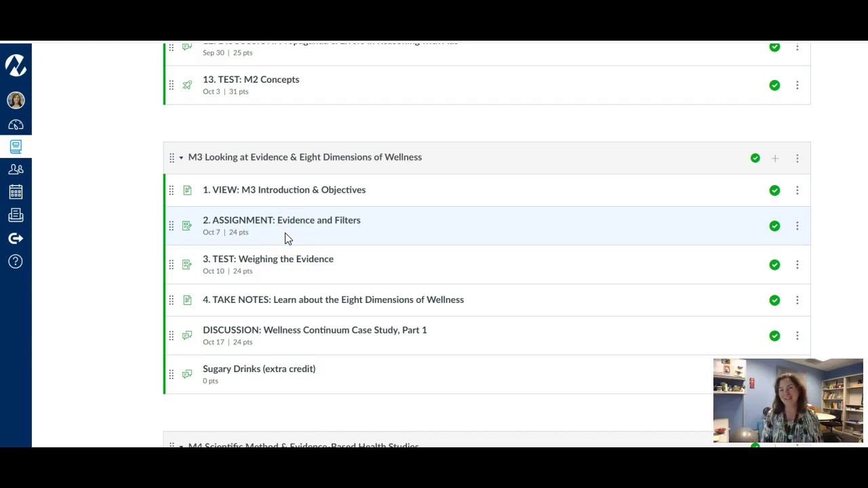Collapse the M3 module with its triangle
868x488 pixels.
pos(181,158)
